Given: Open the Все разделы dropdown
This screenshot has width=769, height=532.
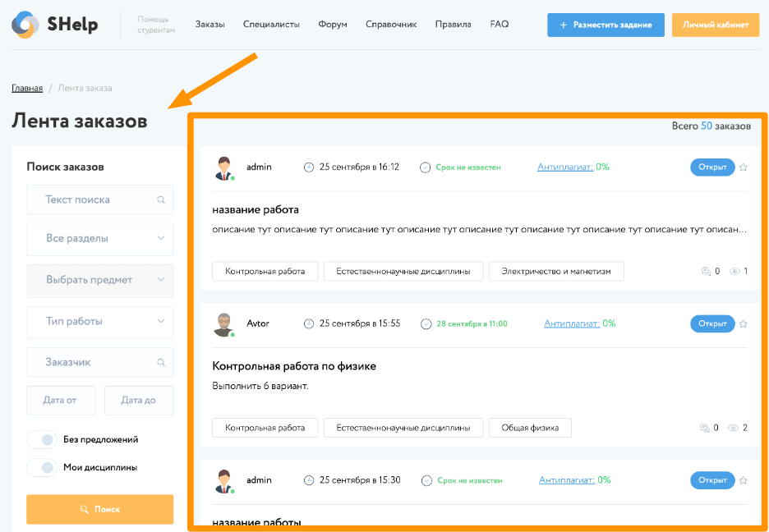Looking at the screenshot, I should [x=99, y=239].
